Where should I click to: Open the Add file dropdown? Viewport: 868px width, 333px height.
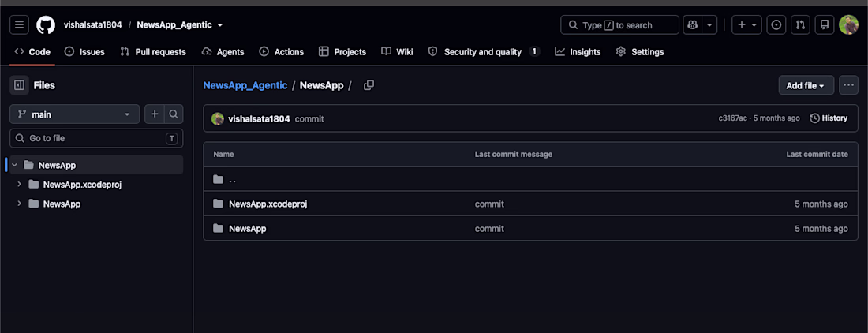[x=806, y=85]
